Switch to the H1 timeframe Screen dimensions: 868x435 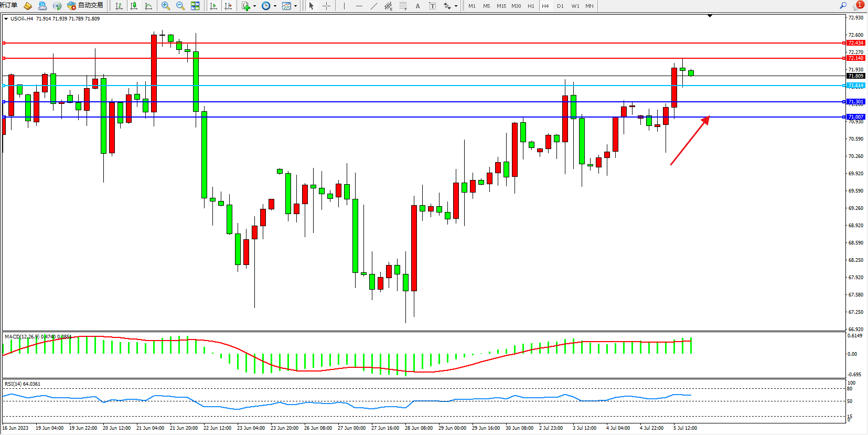[x=531, y=6]
